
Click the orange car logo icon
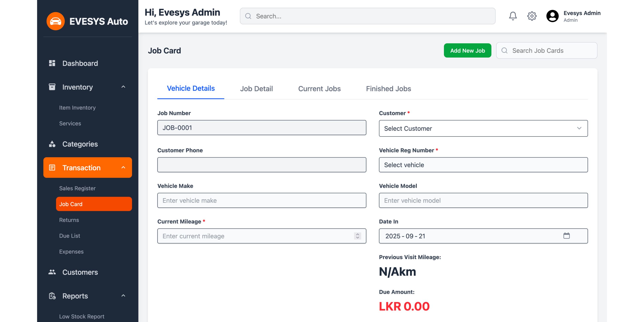click(56, 21)
